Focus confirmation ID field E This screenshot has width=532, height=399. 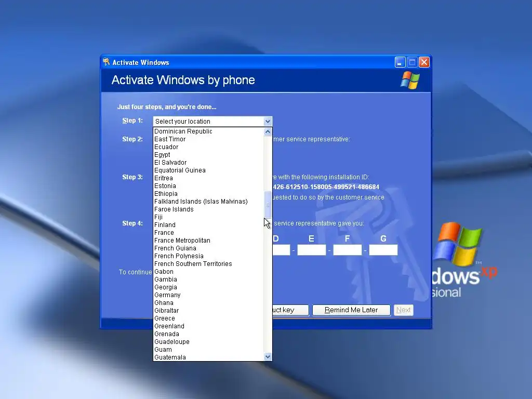[x=312, y=250]
